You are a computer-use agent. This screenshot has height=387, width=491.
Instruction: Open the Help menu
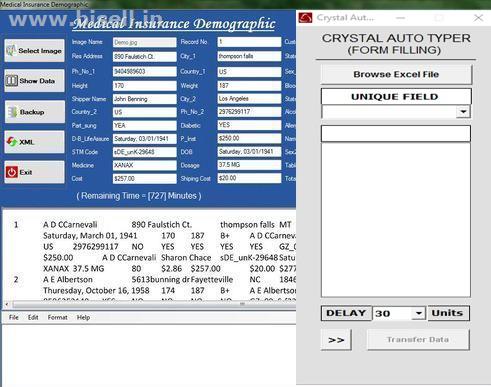pyautogui.click(x=83, y=317)
